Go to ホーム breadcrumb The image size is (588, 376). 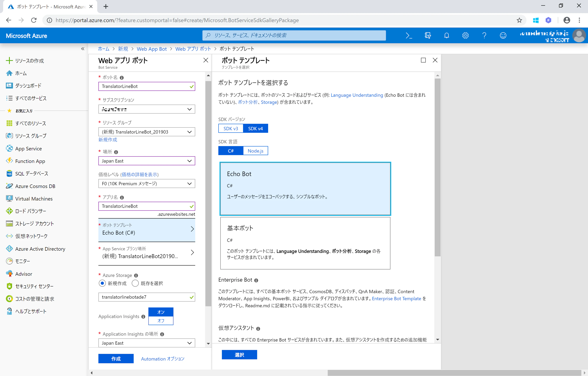pyautogui.click(x=103, y=49)
